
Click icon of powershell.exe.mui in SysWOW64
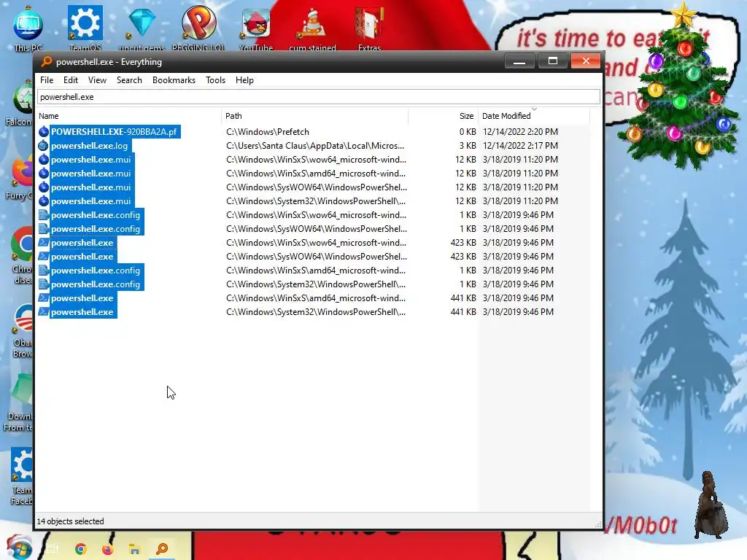pyautogui.click(x=44, y=187)
